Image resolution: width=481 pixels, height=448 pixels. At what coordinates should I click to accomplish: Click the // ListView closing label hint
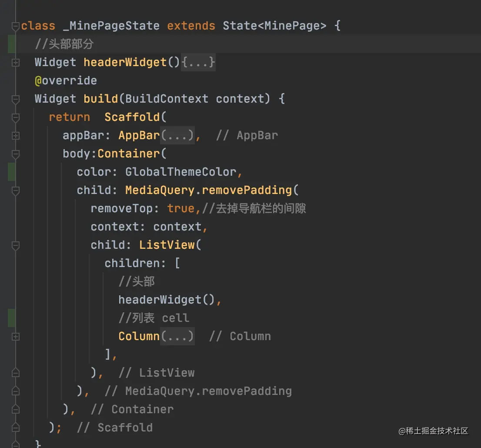click(157, 373)
